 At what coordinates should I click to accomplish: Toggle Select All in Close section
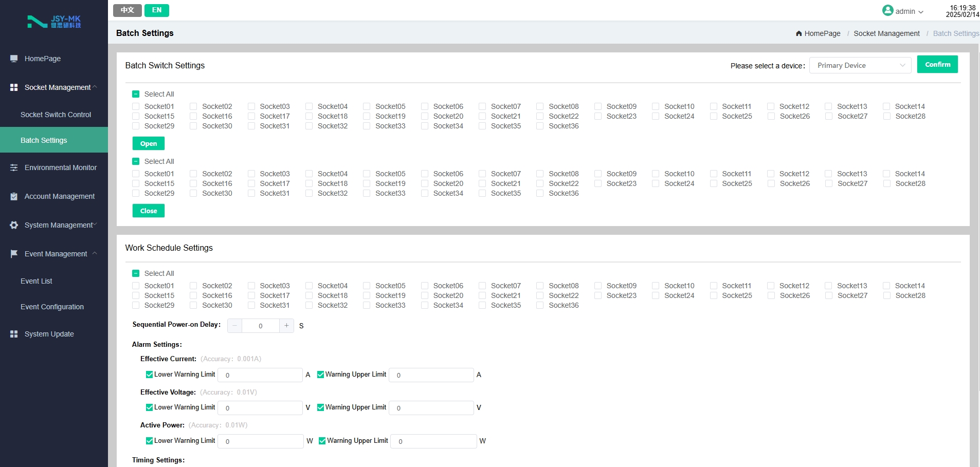[136, 161]
